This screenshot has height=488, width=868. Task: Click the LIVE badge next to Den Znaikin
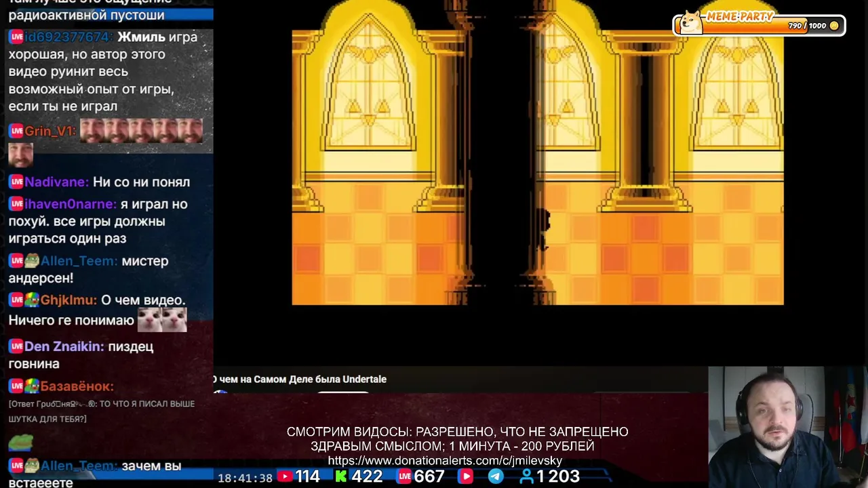coord(16,346)
